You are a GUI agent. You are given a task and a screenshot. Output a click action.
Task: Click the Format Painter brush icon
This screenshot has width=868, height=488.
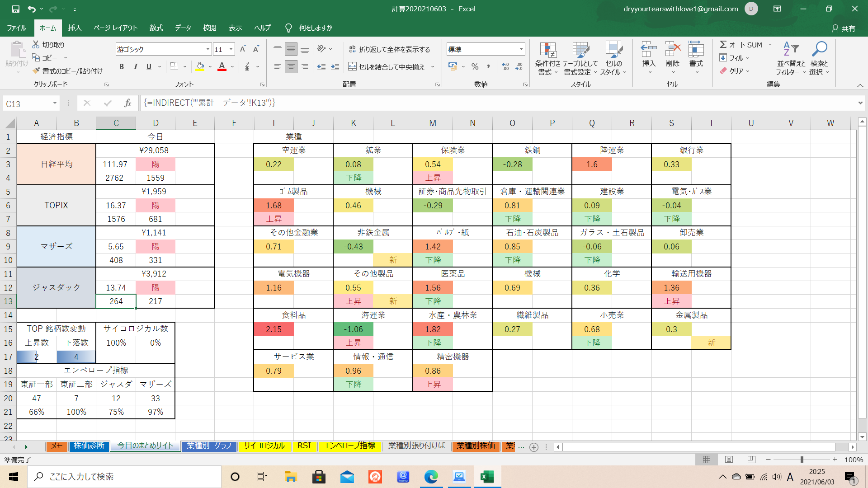pos(37,71)
